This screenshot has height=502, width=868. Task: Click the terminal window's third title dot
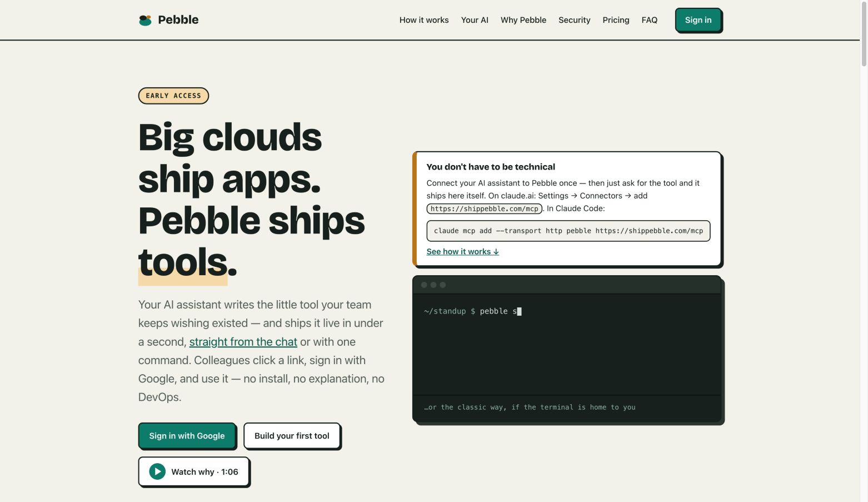(443, 285)
